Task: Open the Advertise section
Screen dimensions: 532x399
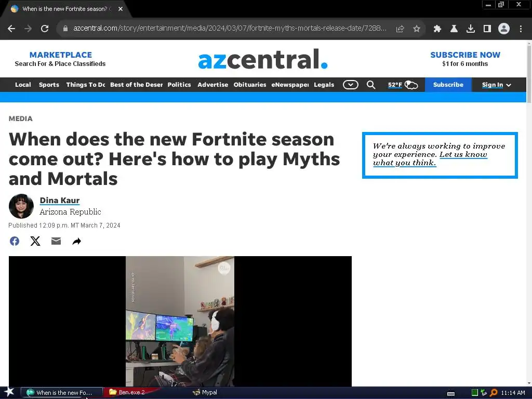Action: pos(212,85)
